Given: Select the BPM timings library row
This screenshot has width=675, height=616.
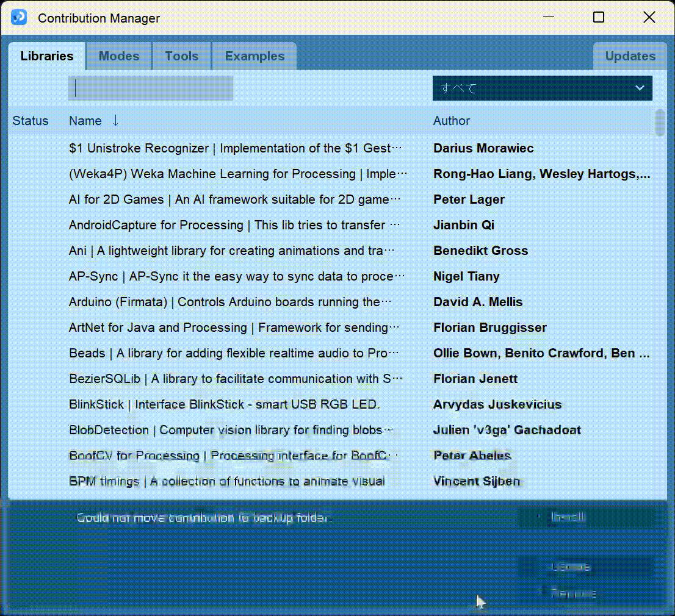Looking at the screenshot, I should [x=330, y=481].
